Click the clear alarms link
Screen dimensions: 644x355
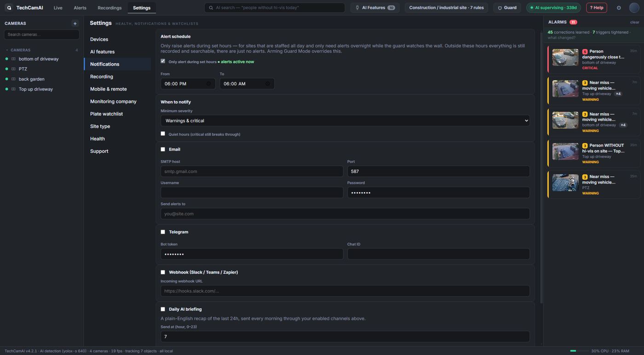(x=634, y=22)
